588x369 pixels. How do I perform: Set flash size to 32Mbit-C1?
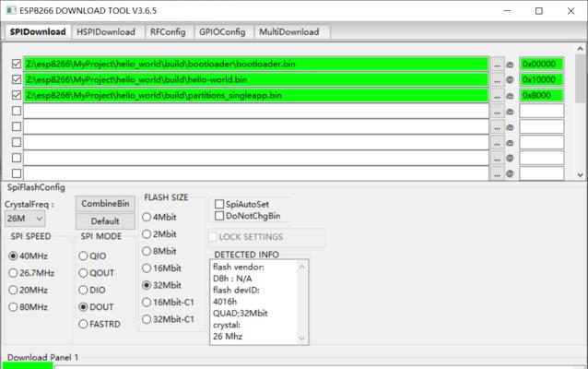pos(147,319)
